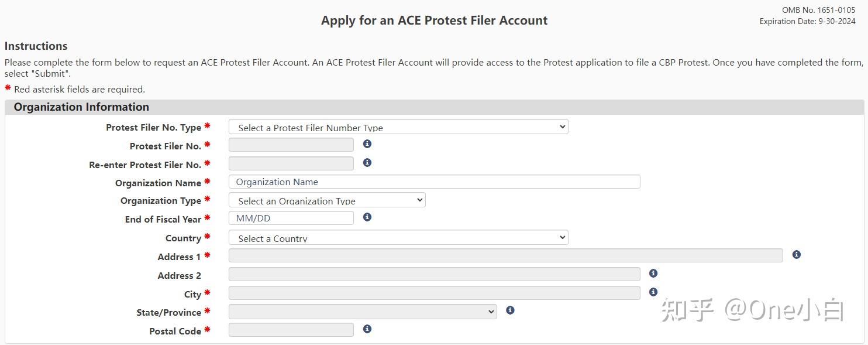868x345 pixels.
Task: Click the Protest Filer No. text box
Action: point(291,144)
